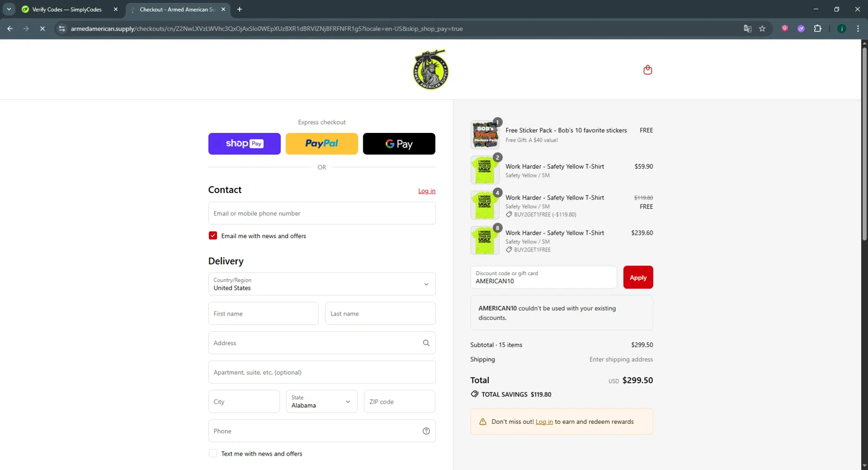This screenshot has height=470, width=868.
Task: Click the Free Sticker Pack thumbnail
Action: [485, 135]
